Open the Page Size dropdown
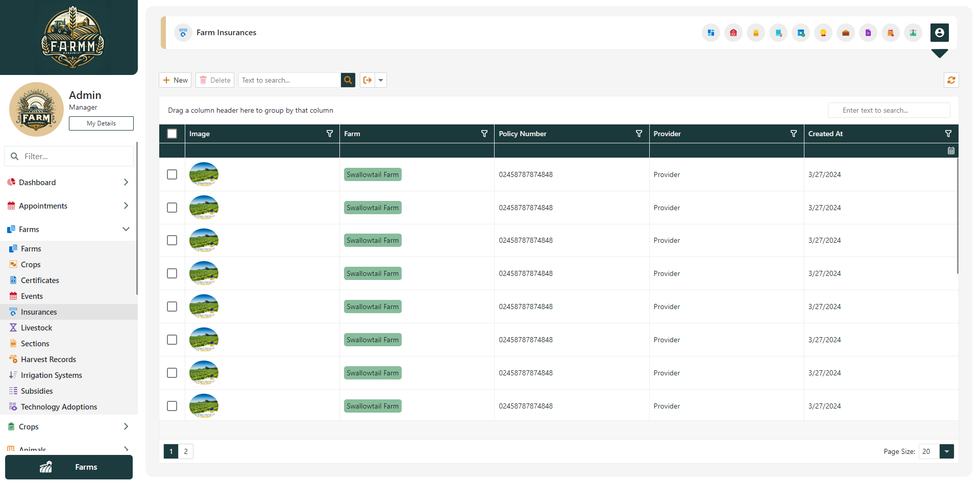 point(946,451)
